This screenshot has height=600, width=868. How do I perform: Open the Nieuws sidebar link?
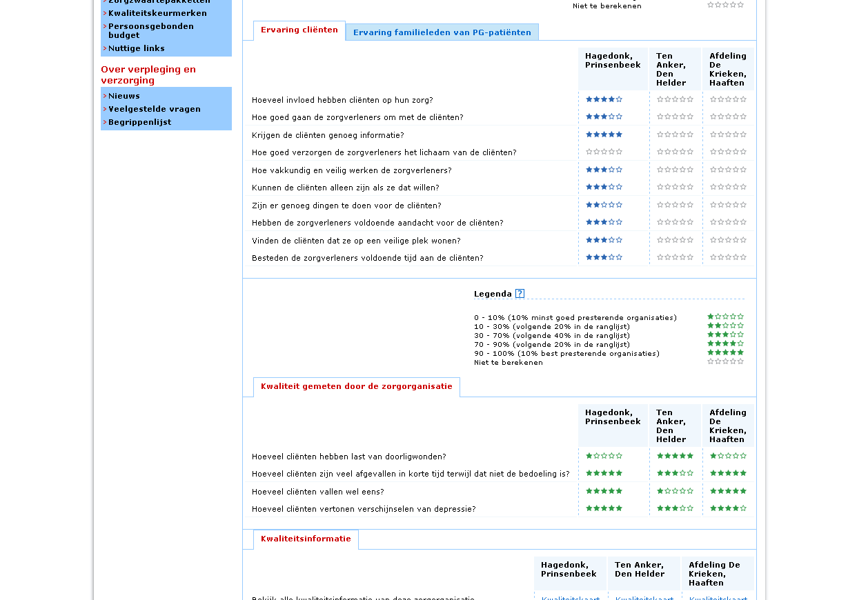pos(124,96)
